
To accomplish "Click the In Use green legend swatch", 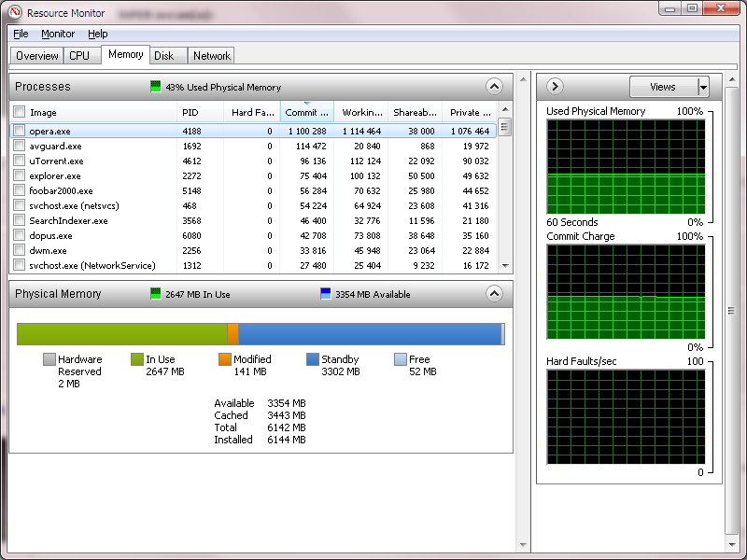I will click(136, 359).
